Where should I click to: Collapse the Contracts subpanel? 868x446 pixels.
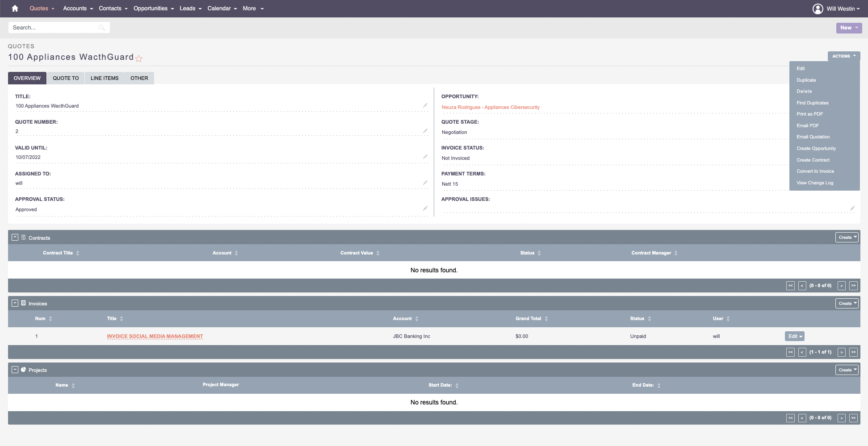15,238
